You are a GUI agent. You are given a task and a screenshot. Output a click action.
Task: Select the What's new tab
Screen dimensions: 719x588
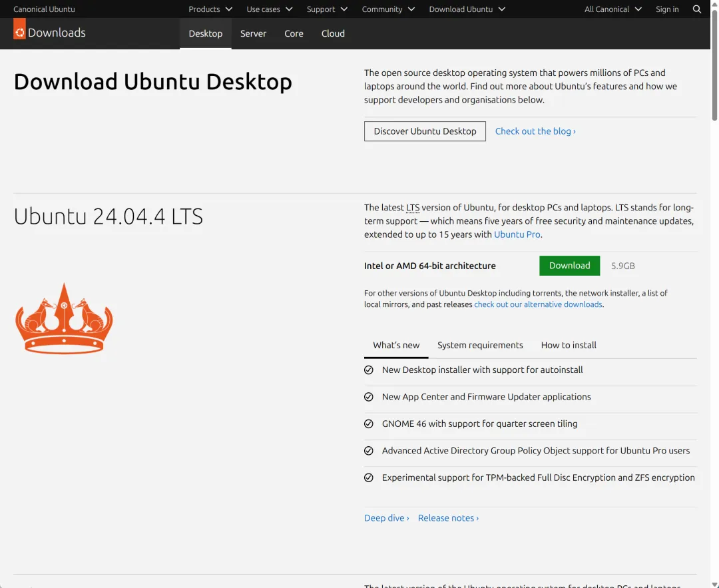pyautogui.click(x=396, y=346)
